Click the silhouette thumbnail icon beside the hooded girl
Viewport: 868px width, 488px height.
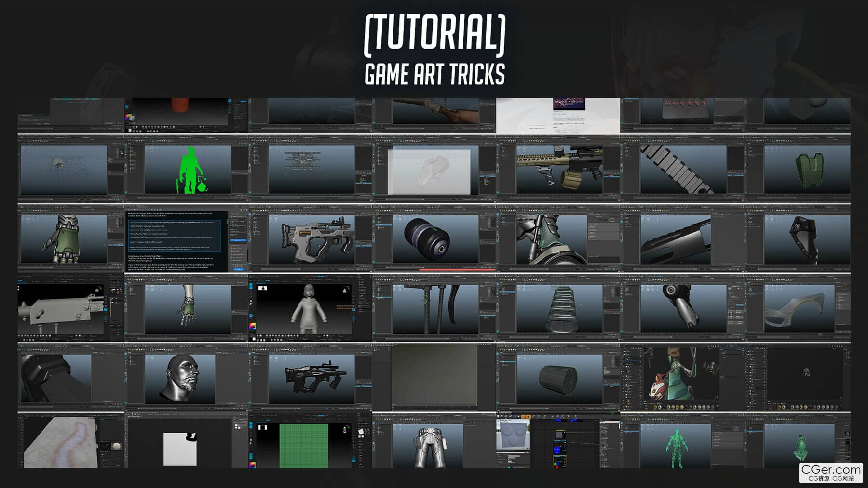tap(263, 288)
